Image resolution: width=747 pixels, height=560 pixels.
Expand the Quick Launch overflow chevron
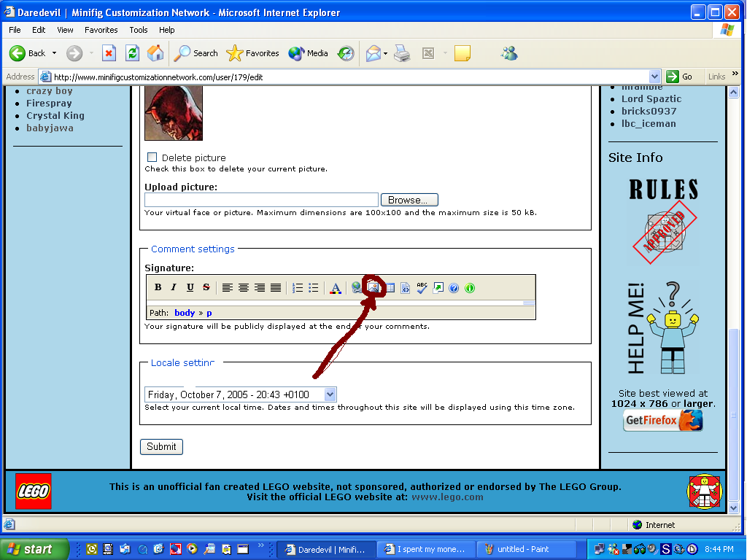[260, 545]
